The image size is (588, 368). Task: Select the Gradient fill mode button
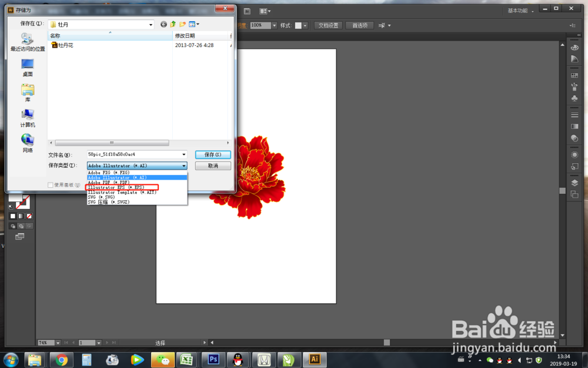(x=21, y=216)
